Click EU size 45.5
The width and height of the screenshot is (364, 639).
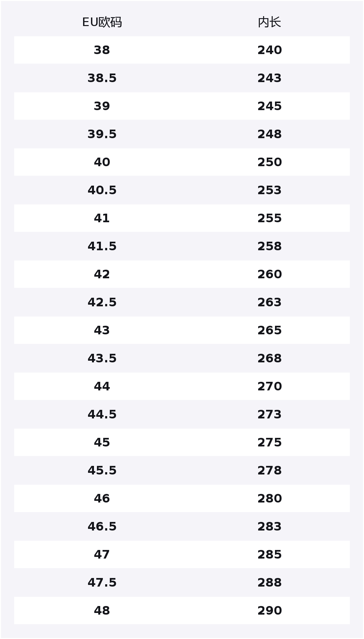(102, 471)
